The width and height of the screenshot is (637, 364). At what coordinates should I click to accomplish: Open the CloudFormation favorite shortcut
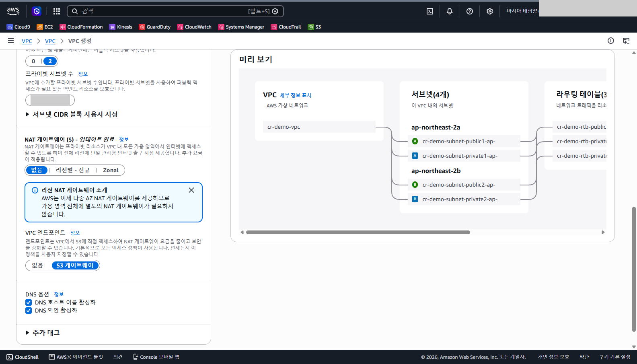tap(81, 27)
